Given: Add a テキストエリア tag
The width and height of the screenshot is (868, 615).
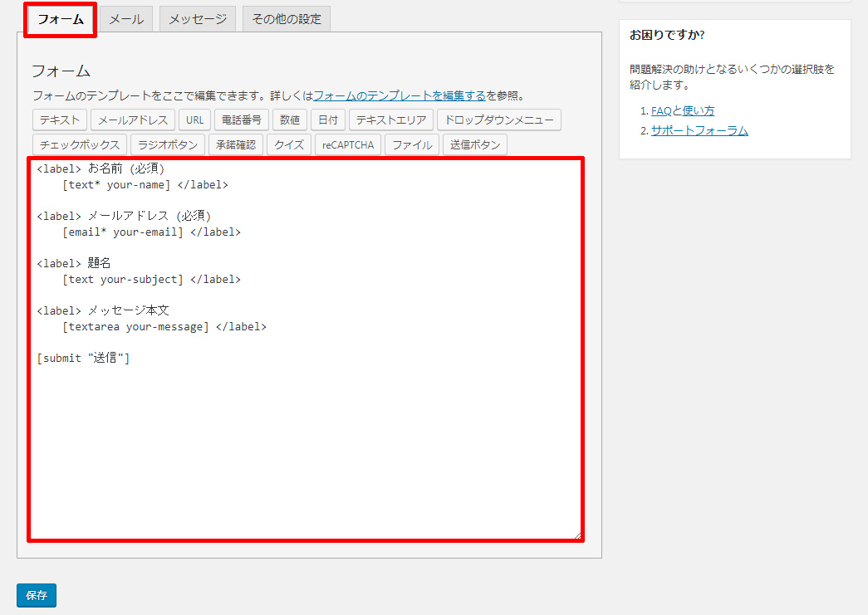Looking at the screenshot, I should 391,120.
